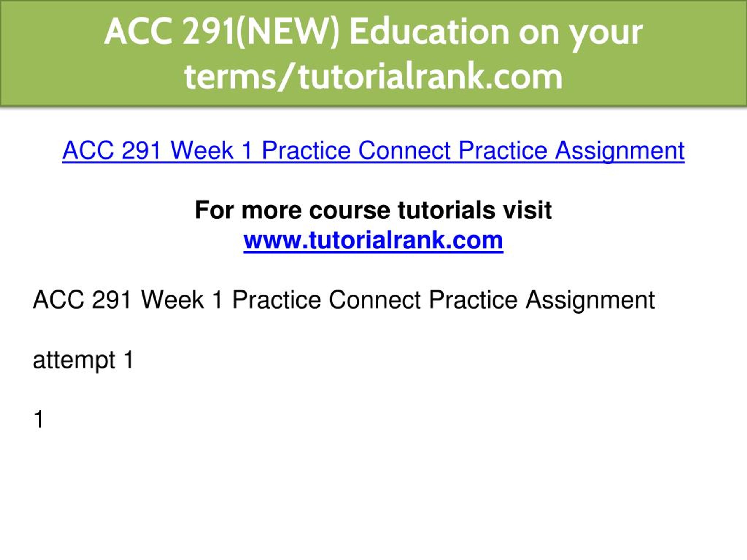Screen dimensions: 747x560
Task: Click the green title banner's first line
Action: pyautogui.click(x=373, y=32)
